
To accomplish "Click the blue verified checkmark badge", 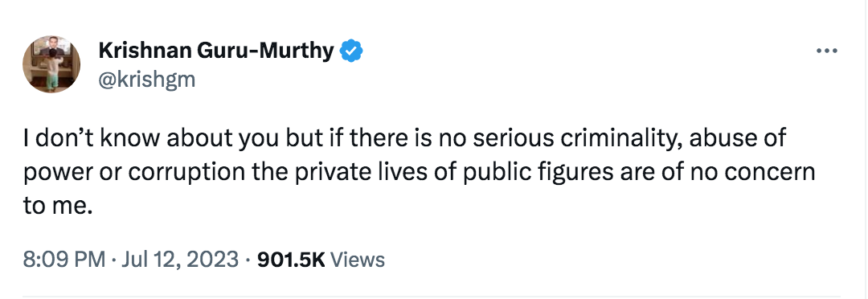I will pyautogui.click(x=351, y=51).
